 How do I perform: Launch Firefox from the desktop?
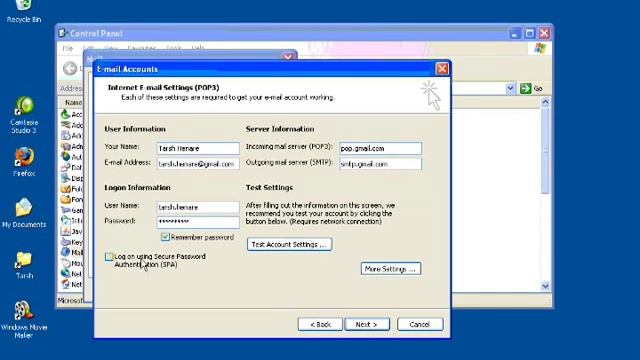coord(24,162)
